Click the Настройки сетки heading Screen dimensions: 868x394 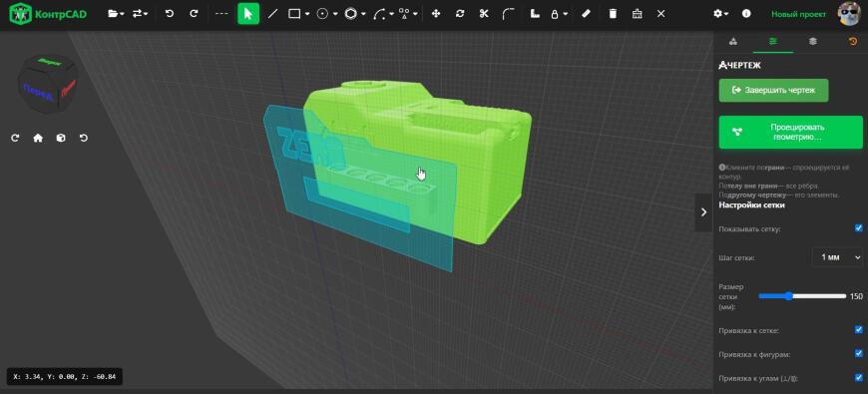(x=751, y=205)
